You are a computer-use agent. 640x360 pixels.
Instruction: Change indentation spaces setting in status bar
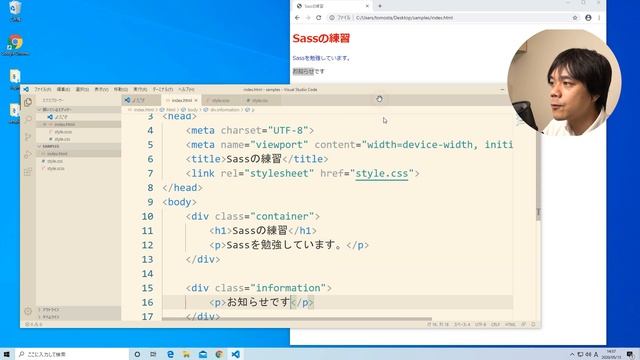462,324
